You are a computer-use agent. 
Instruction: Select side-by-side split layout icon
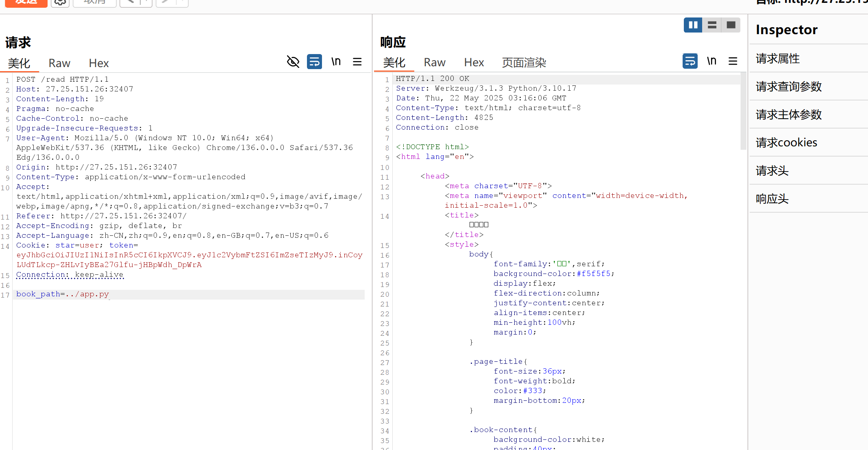coord(693,25)
